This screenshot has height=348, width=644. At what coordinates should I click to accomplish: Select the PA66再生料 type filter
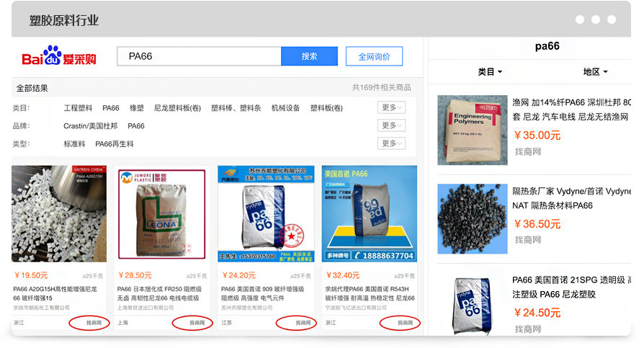pyautogui.click(x=115, y=144)
